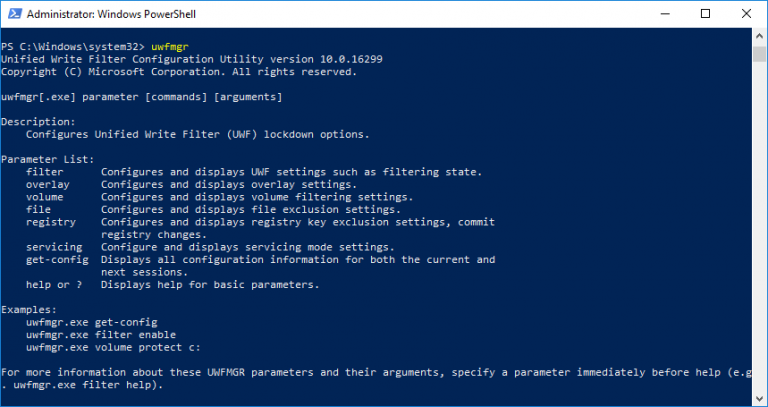Click the typed 'uwfmgr' command at the prompt
The image size is (768, 407).
(x=170, y=47)
